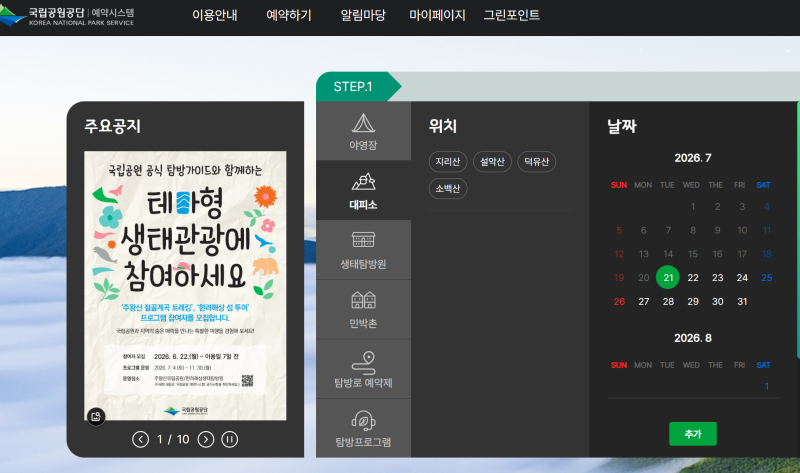This screenshot has width=800, height=473.
Task: Select July 22 on calendar
Action: 693,278
